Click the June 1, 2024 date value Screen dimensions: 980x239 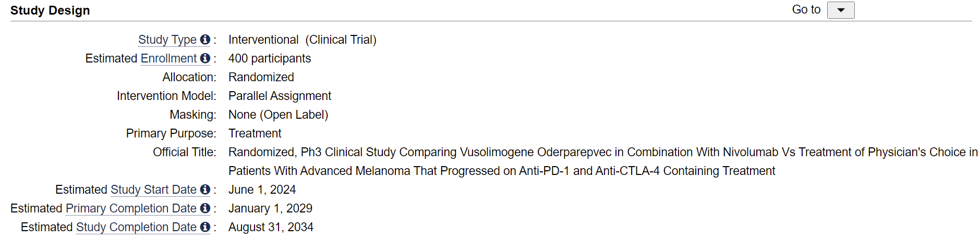[262, 190]
